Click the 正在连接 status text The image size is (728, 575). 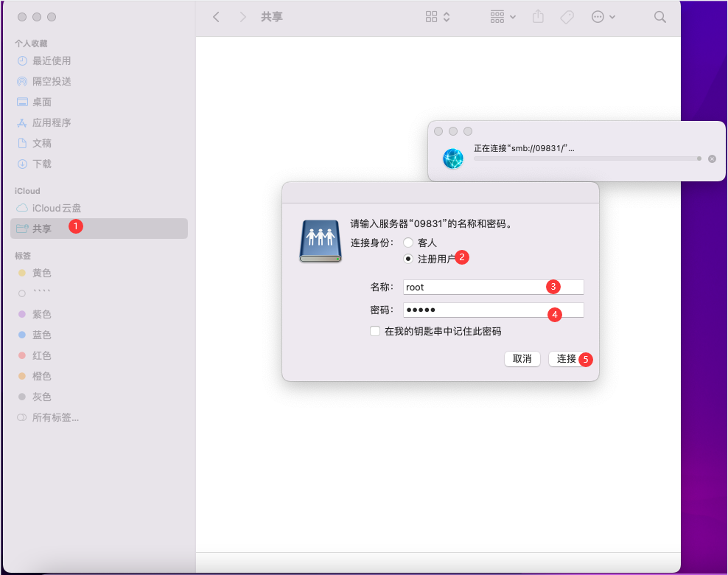524,149
